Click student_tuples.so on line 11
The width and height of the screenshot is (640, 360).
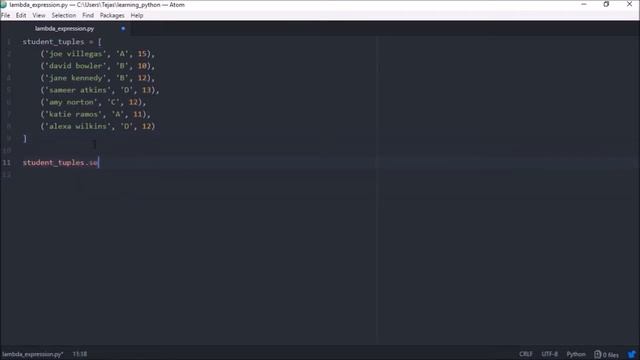60,163
